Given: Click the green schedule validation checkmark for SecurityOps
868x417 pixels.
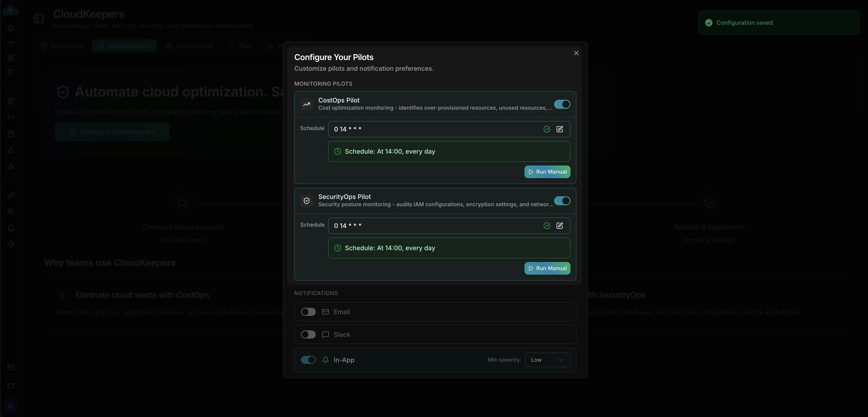Looking at the screenshot, I should 546,226.
